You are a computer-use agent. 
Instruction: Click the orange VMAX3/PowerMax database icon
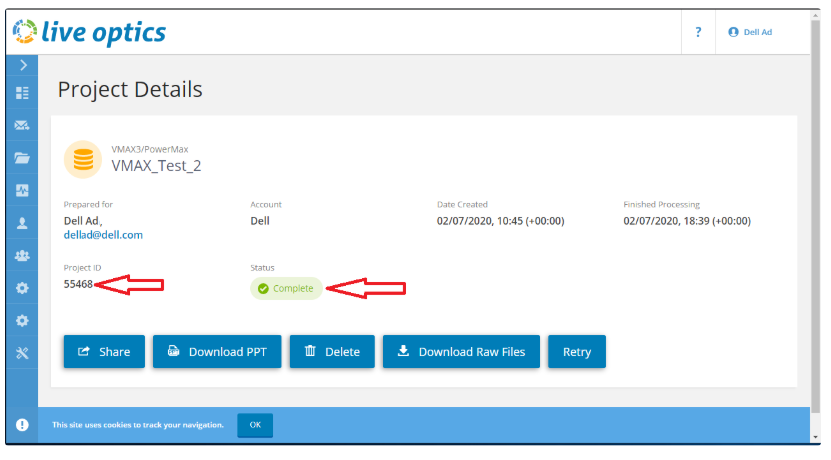(83, 160)
